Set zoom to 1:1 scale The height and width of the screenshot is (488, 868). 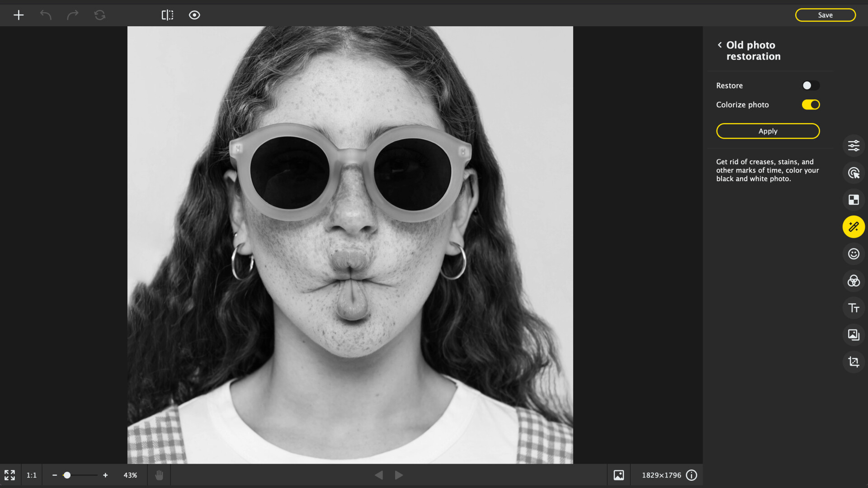point(31,475)
